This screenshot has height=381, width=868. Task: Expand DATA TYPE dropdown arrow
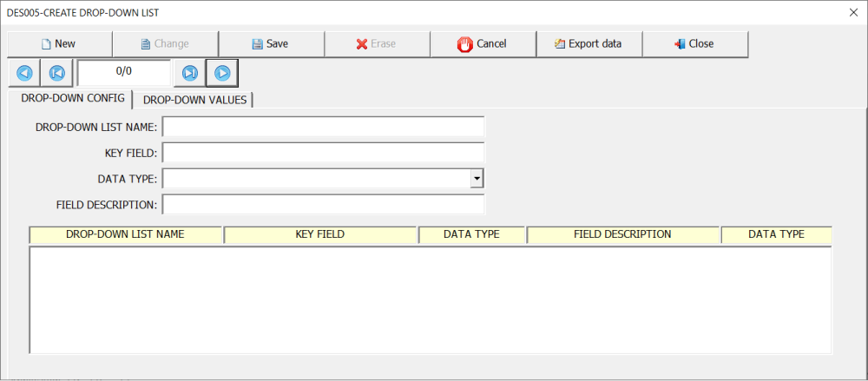point(477,179)
